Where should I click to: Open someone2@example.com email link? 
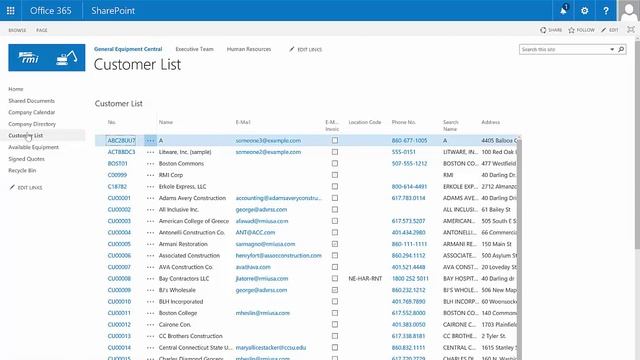point(268,152)
